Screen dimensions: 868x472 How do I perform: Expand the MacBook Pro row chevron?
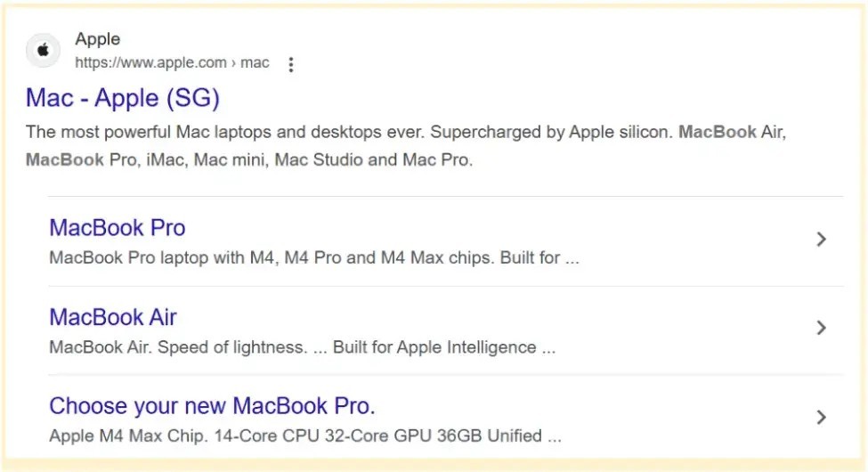click(822, 240)
